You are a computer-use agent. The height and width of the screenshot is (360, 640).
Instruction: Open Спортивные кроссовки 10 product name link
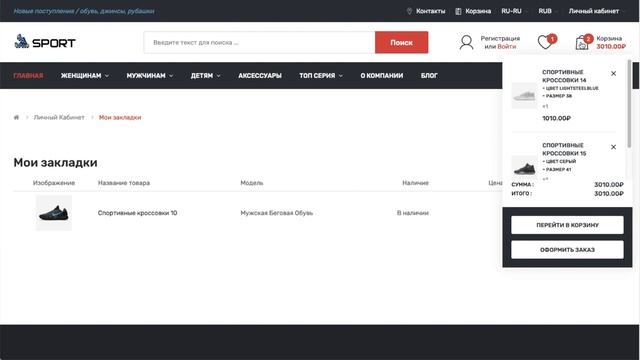click(x=138, y=213)
